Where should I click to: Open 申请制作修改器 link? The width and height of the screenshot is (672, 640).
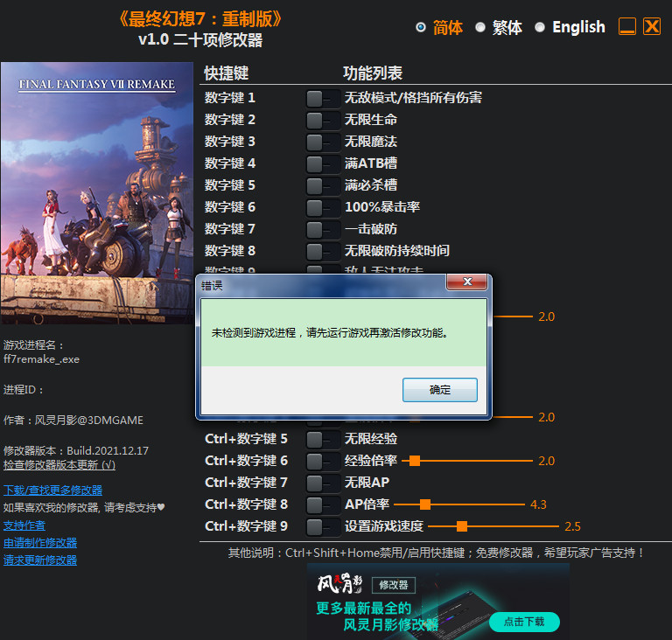(40, 543)
